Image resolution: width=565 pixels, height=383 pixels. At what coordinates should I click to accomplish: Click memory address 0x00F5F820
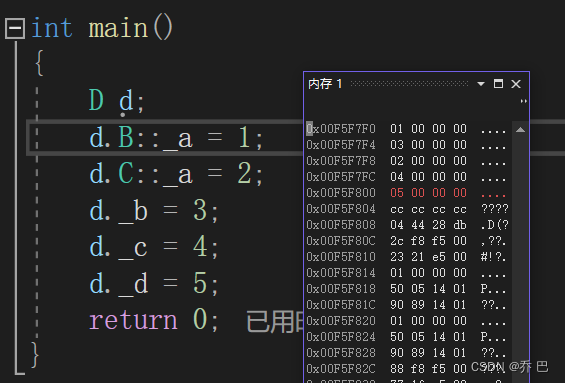click(341, 321)
